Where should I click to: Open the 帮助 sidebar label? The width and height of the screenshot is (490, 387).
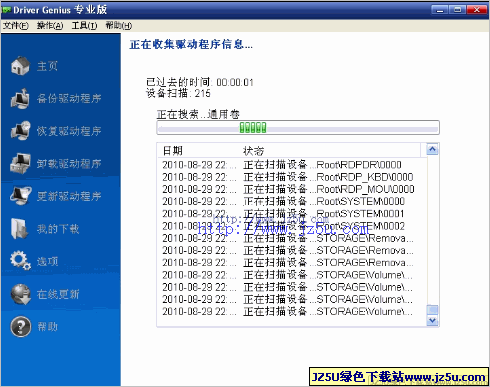47,327
